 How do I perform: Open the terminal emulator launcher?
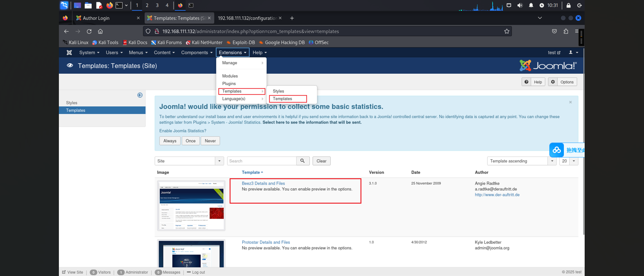pyautogui.click(x=119, y=5)
